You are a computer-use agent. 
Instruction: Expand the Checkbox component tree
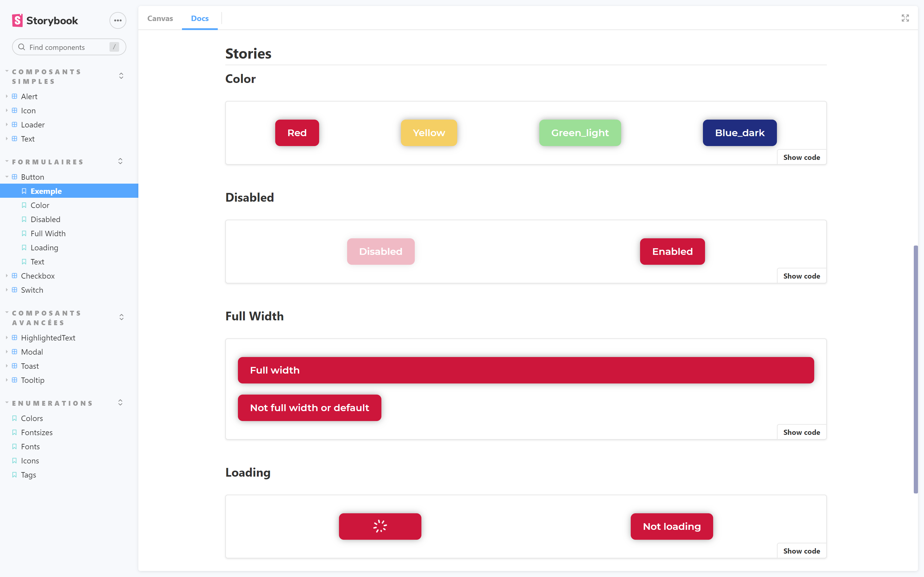click(7, 276)
